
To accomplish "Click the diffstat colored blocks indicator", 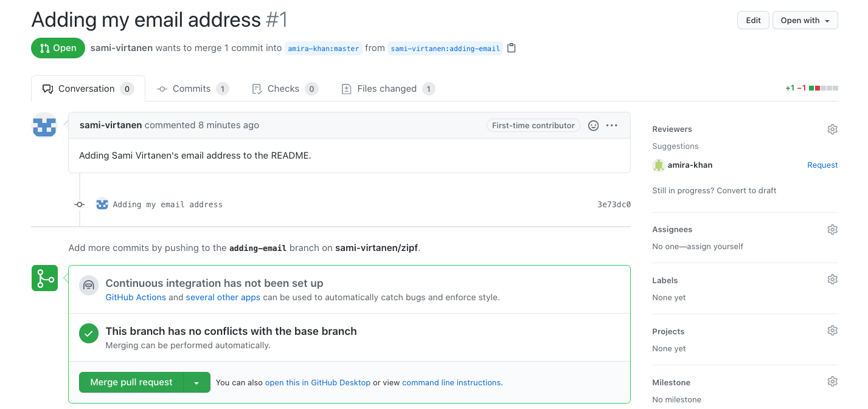I will pyautogui.click(x=824, y=88).
